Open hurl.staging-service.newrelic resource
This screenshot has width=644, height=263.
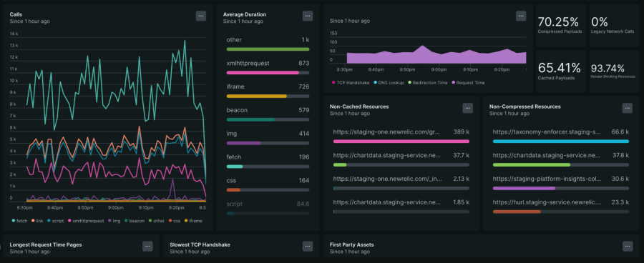click(560, 207)
